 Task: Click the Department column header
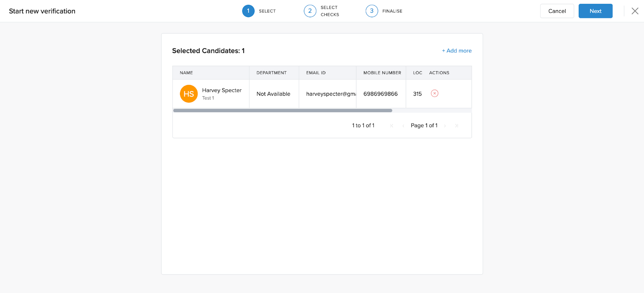tap(271, 73)
